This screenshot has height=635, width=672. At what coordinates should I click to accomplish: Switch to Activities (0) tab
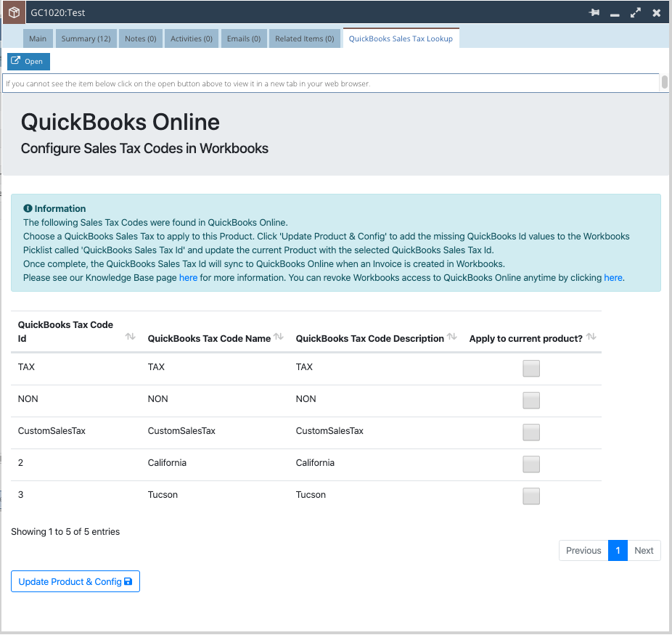click(x=192, y=38)
